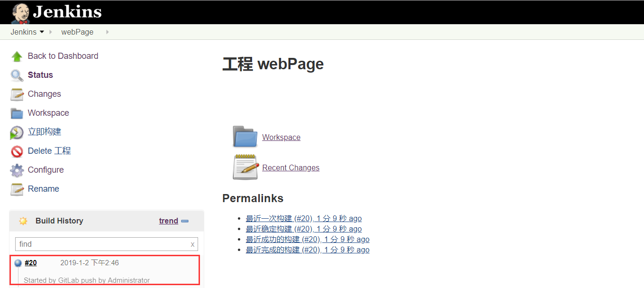Open the 最近成功的构建 (#20) permalink
This screenshot has width=644, height=288.
pos(308,240)
